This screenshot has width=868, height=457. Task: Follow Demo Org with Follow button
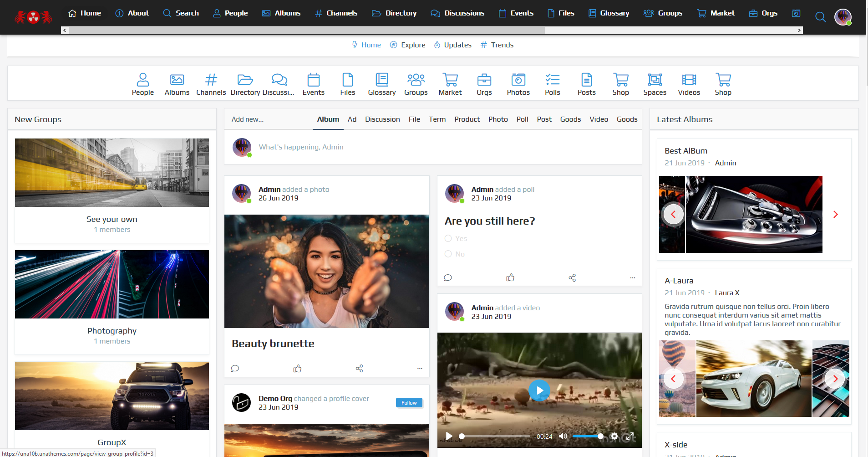pyautogui.click(x=409, y=403)
